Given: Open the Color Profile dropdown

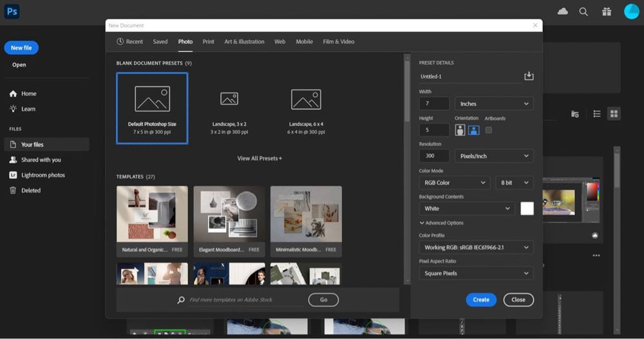Looking at the screenshot, I should point(476,248).
